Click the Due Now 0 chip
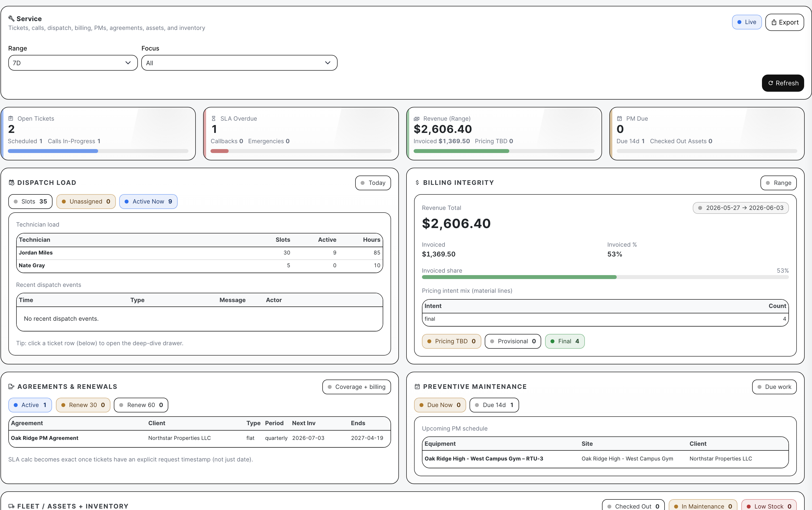This screenshot has height=510, width=812. tap(440, 405)
